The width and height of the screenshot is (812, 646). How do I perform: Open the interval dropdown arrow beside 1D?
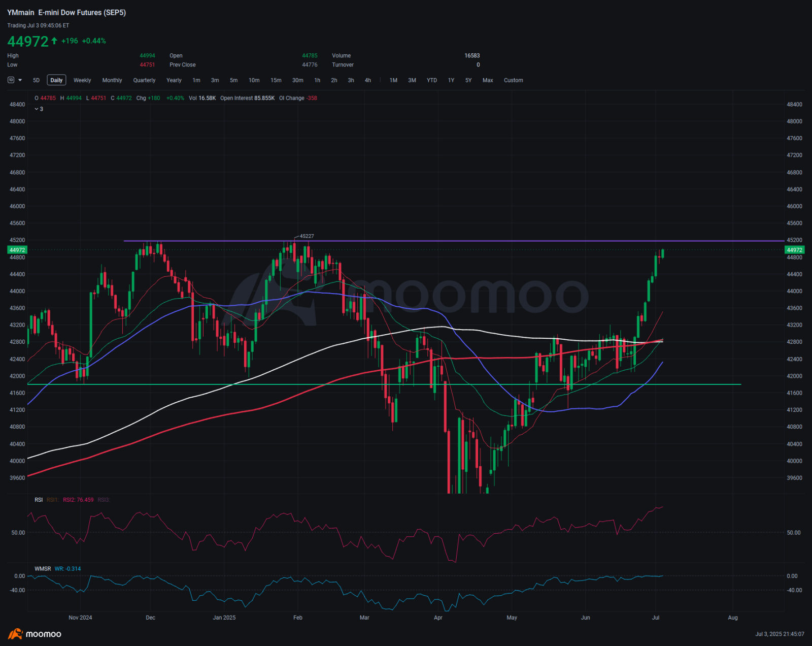point(20,80)
